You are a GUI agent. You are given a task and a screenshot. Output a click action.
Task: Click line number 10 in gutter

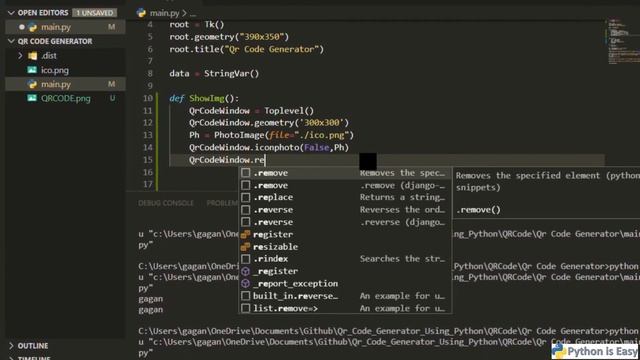tap(148, 98)
